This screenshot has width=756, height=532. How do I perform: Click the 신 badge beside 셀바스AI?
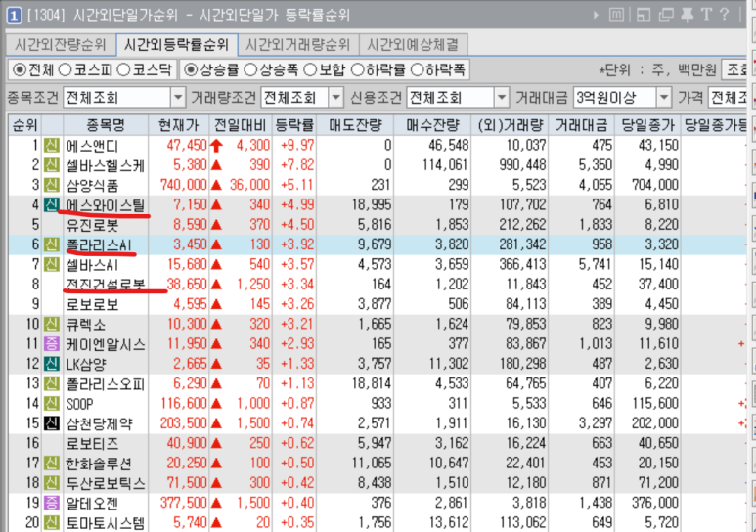52,264
